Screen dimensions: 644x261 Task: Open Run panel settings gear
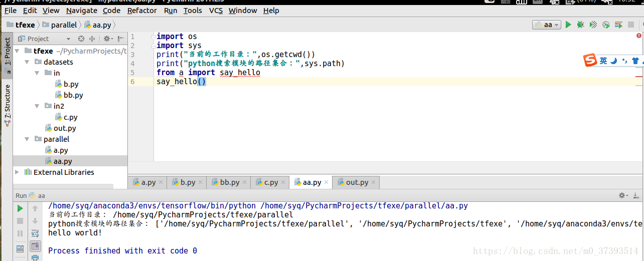click(623, 195)
